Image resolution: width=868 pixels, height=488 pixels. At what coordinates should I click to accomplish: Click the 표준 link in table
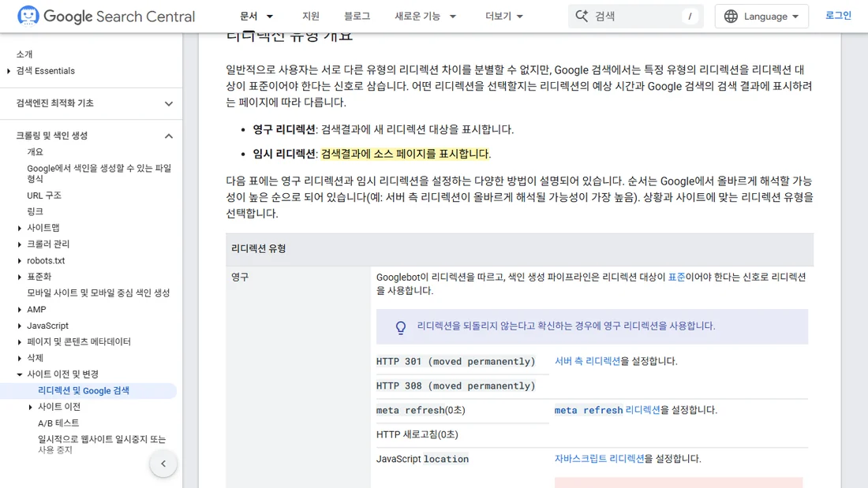tap(676, 277)
